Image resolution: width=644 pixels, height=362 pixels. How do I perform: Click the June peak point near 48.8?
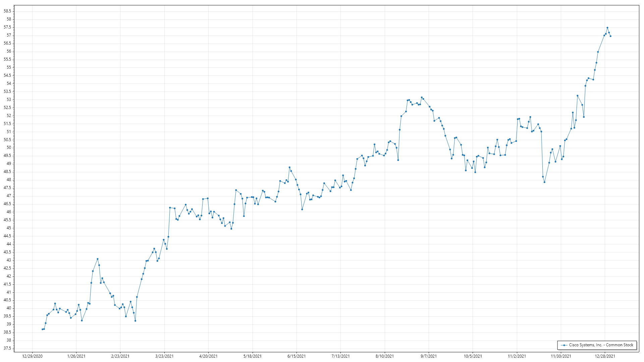[x=289, y=167]
